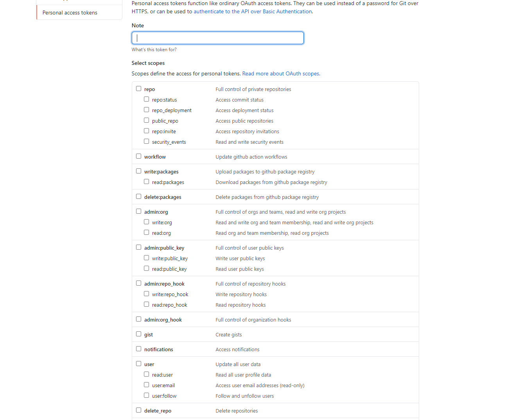Click inside the Note input field
Image resolution: width=531 pixels, height=420 pixels.
(217, 38)
